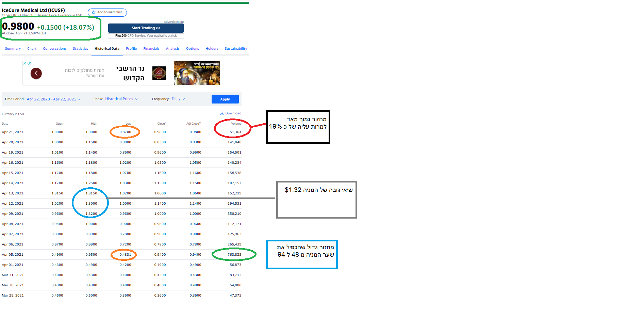Switch to the Analysis tab
The height and width of the screenshot is (318, 644).
tap(173, 49)
